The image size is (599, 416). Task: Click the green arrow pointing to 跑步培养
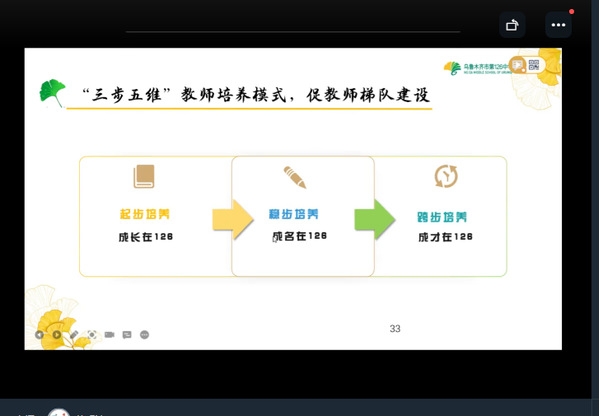pyautogui.click(x=375, y=220)
